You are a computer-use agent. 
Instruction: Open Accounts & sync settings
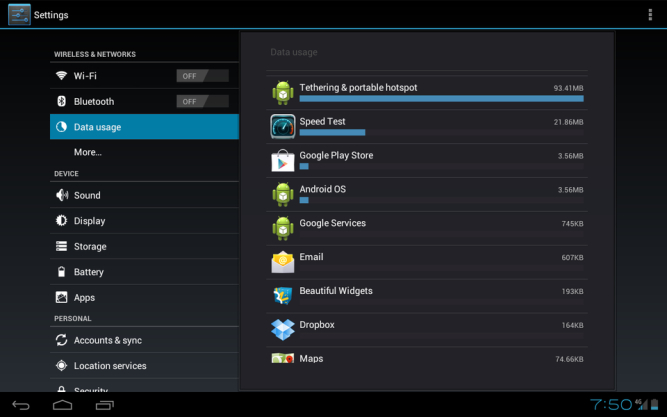pos(144,340)
